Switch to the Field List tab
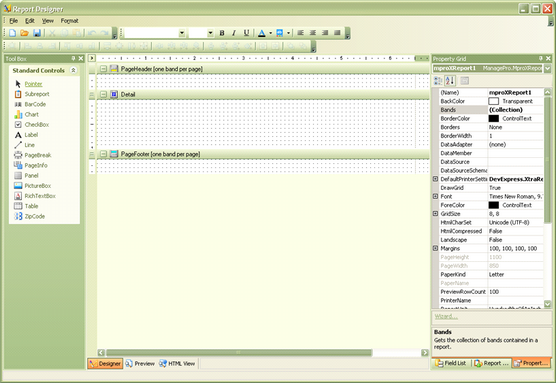Screen dimensions: 556x383 (451, 363)
